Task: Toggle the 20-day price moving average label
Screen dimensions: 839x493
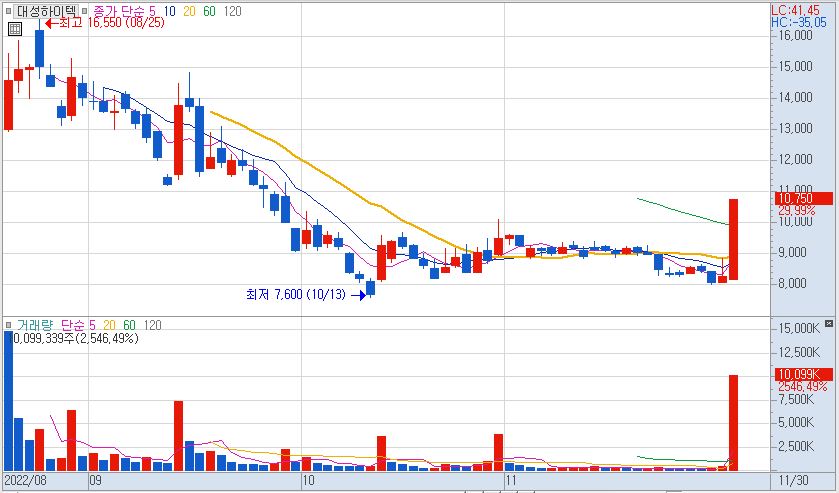Action: point(189,11)
